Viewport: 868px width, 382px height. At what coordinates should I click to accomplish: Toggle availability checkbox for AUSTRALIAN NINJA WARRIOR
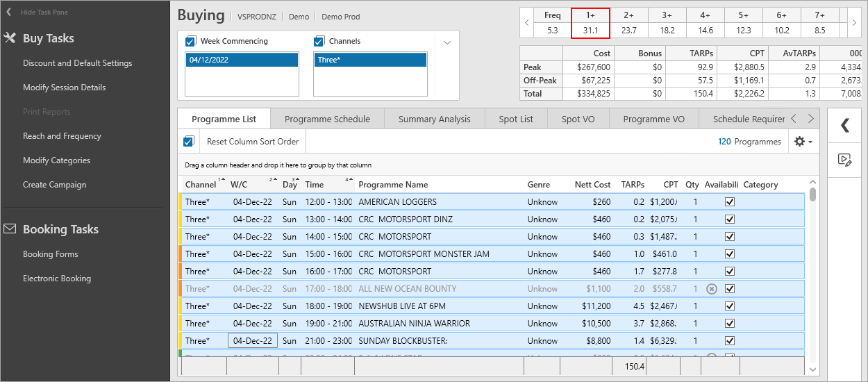click(x=729, y=324)
